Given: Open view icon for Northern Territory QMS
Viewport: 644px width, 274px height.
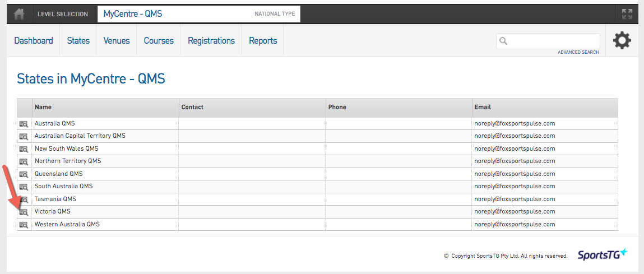Looking at the screenshot, I should click(24, 161).
